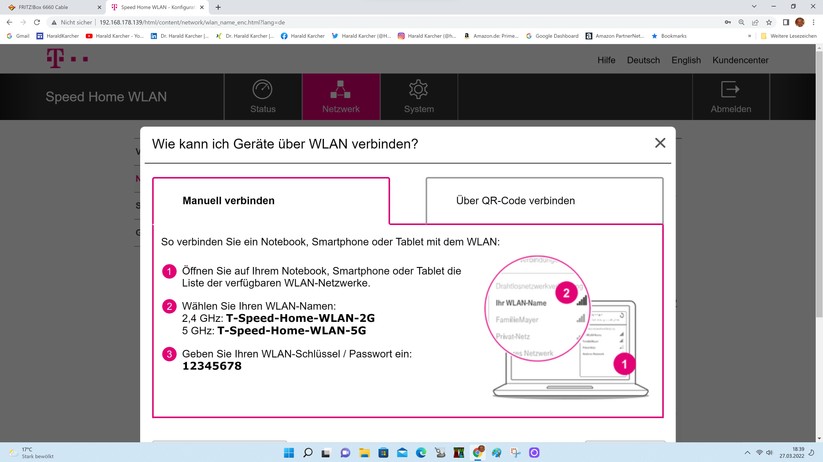Open the Chrome profile avatar
823x462 pixels.
800,22
